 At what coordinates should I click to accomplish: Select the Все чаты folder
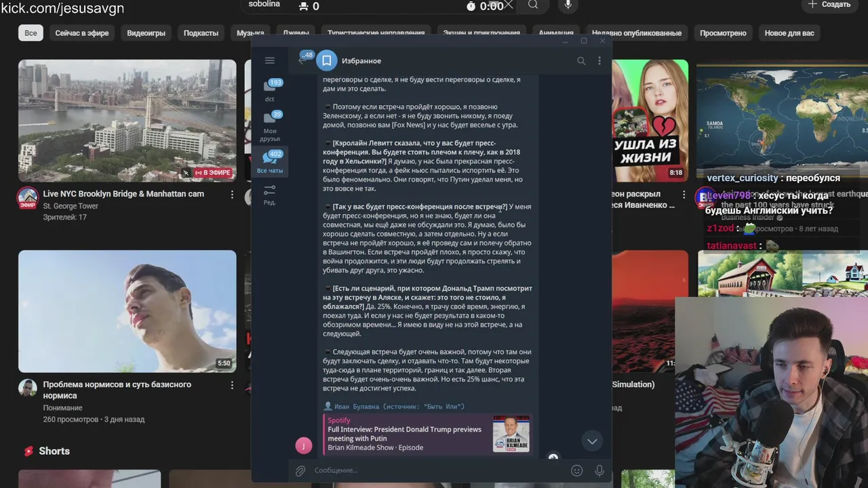pyautogui.click(x=269, y=163)
